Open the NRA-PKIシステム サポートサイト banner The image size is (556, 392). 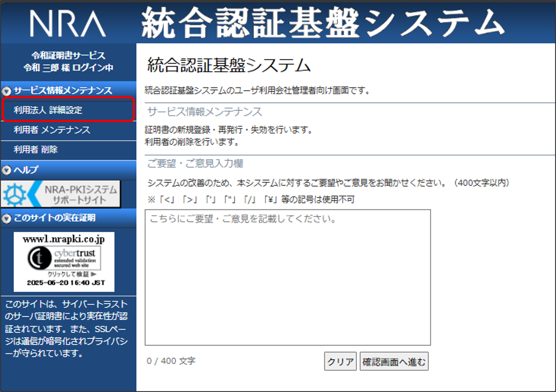61,194
